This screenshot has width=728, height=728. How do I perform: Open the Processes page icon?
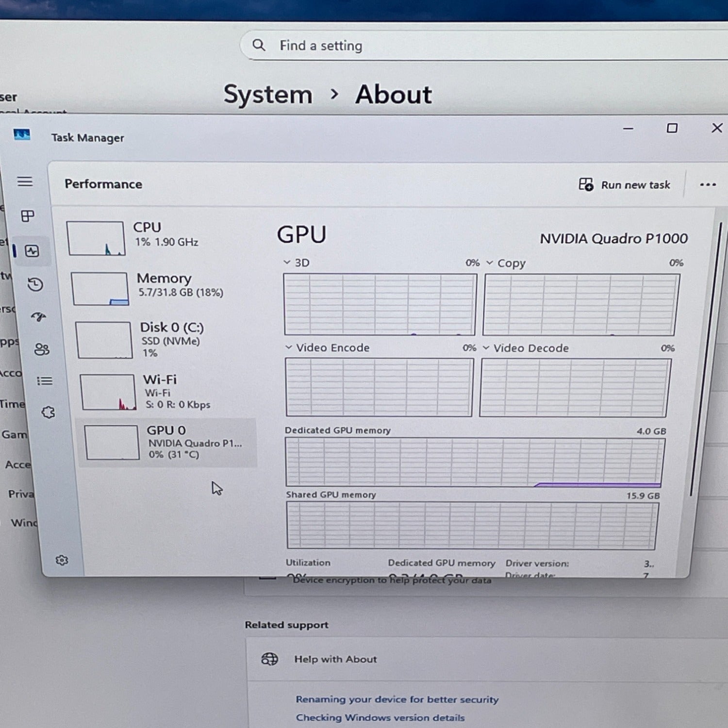pyautogui.click(x=28, y=216)
